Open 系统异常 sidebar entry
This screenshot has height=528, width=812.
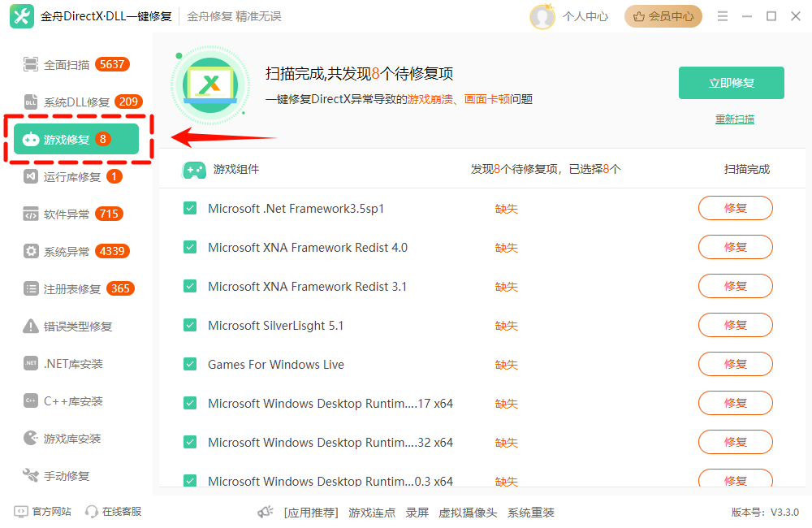(76, 251)
